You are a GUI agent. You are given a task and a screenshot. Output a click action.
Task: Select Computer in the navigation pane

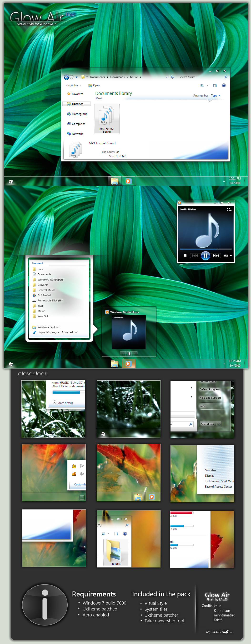tap(76, 124)
